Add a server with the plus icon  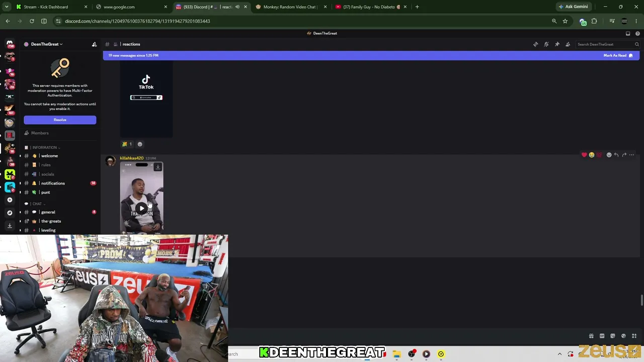10,200
